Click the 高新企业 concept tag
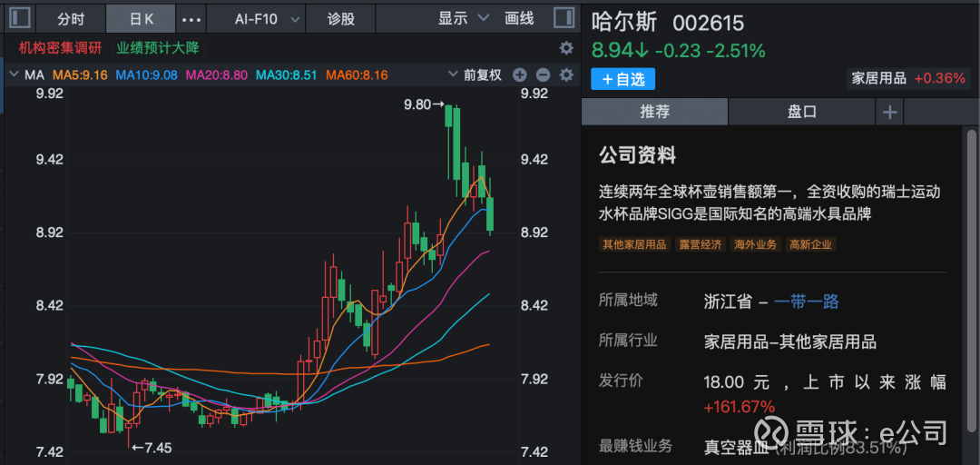This screenshot has height=465, width=980. [810, 244]
